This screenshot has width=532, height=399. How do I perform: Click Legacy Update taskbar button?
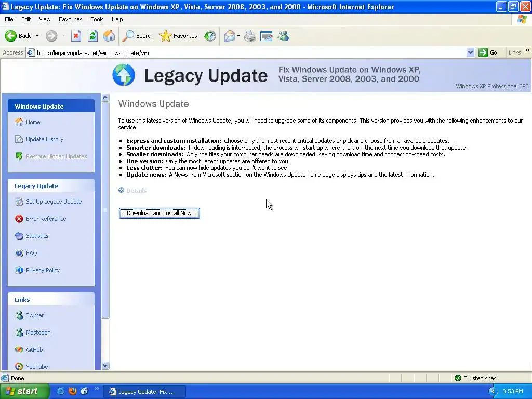[x=144, y=392]
